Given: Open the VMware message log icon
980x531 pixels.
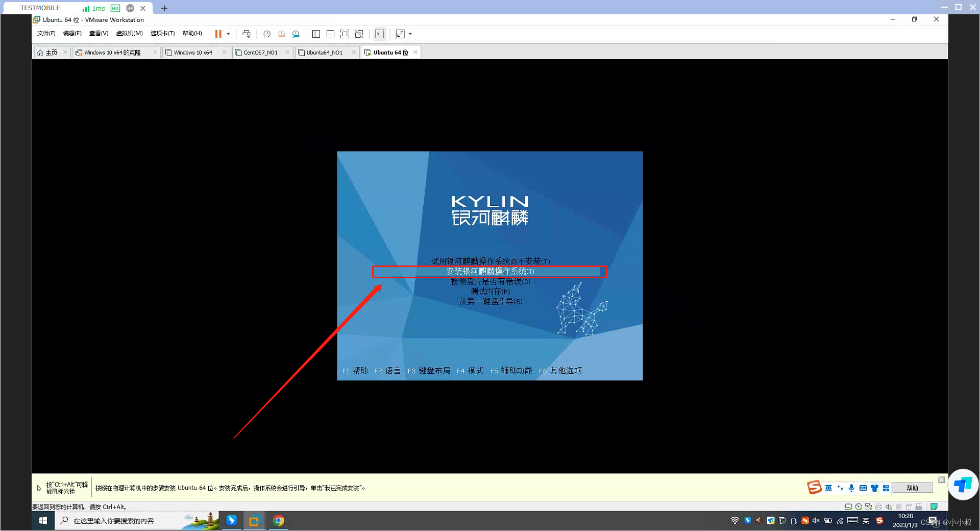Looking at the screenshot, I should [x=934, y=507].
